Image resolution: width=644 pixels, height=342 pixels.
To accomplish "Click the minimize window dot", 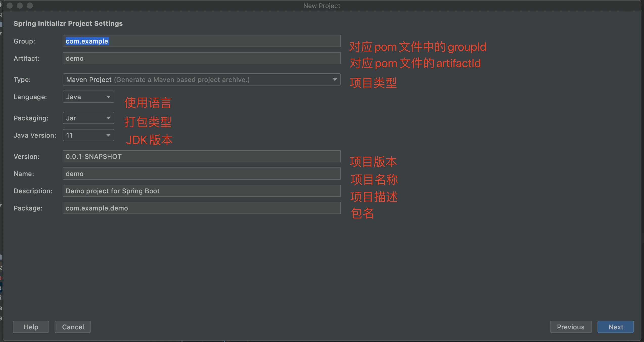I will tap(20, 6).
